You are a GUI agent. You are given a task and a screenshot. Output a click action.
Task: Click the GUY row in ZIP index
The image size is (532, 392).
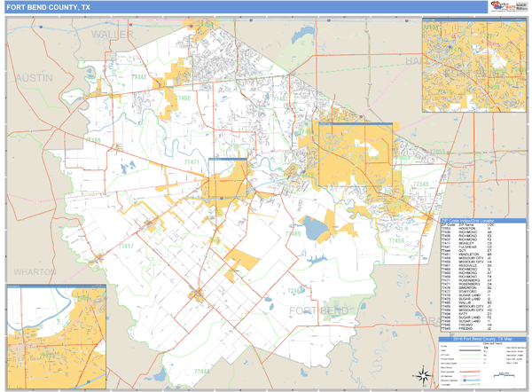pyautogui.click(x=466, y=251)
